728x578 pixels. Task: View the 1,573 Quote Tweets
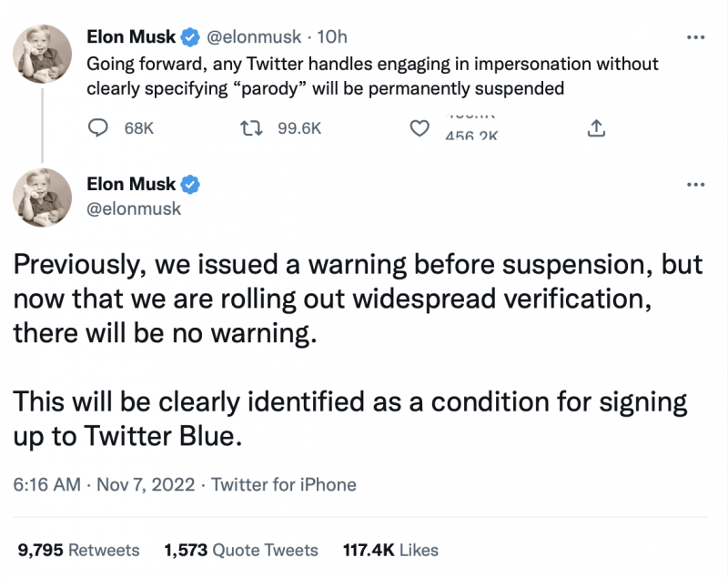tap(241, 550)
